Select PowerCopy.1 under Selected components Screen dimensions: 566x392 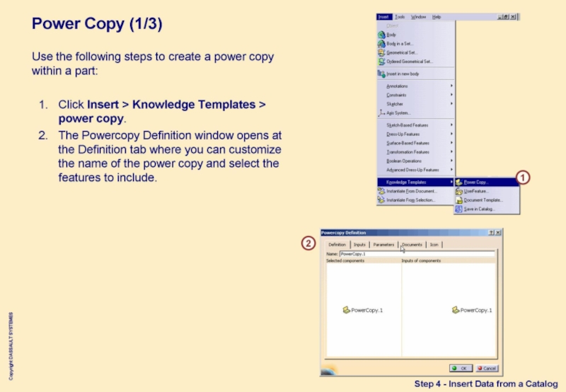[363, 310]
